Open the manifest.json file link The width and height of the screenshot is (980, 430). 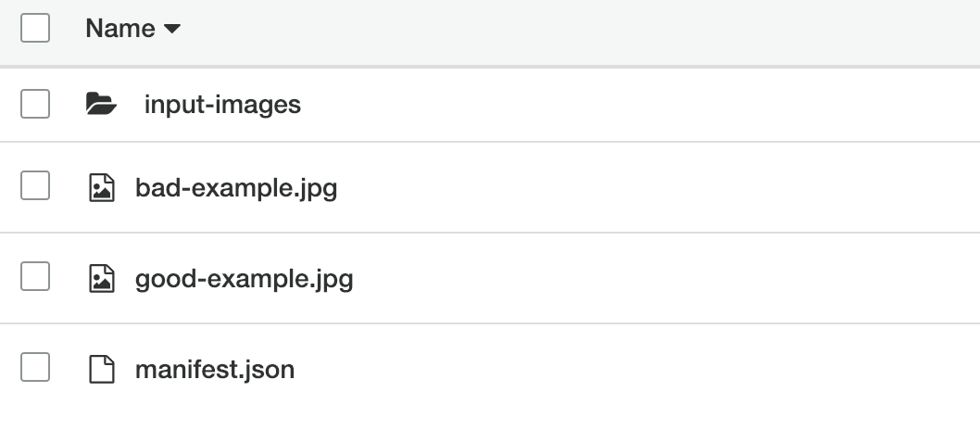[x=215, y=371]
